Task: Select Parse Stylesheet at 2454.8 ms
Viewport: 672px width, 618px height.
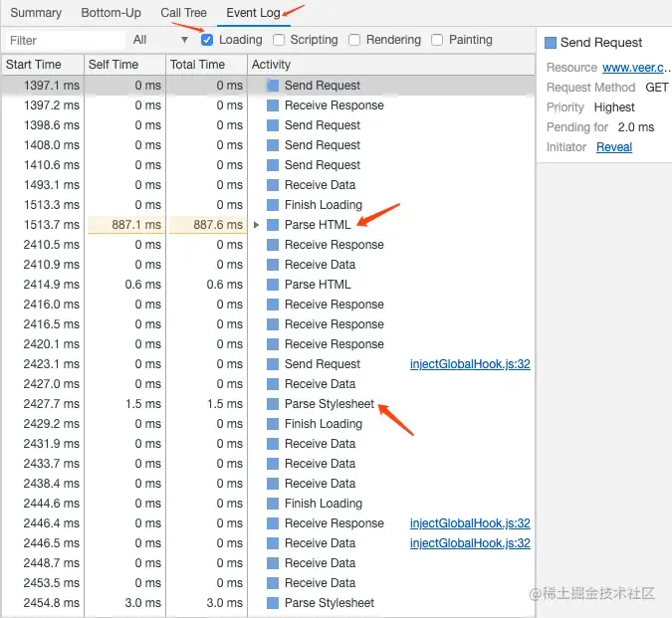Action: (x=268, y=603)
